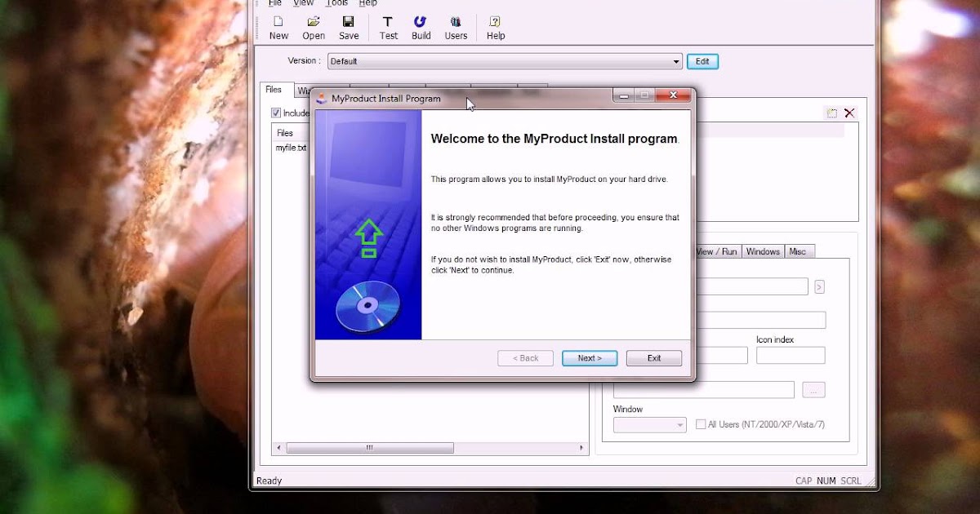Open user management via the Users icon
The image size is (980, 514).
456,27
